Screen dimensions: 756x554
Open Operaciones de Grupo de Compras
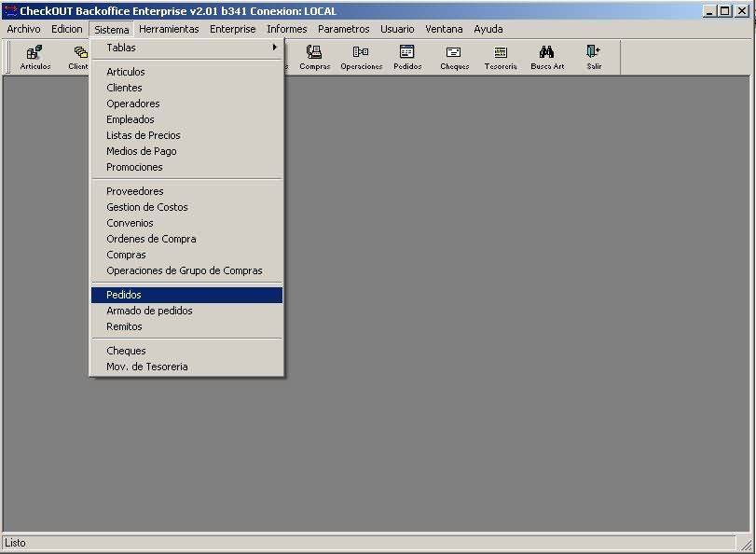click(186, 271)
